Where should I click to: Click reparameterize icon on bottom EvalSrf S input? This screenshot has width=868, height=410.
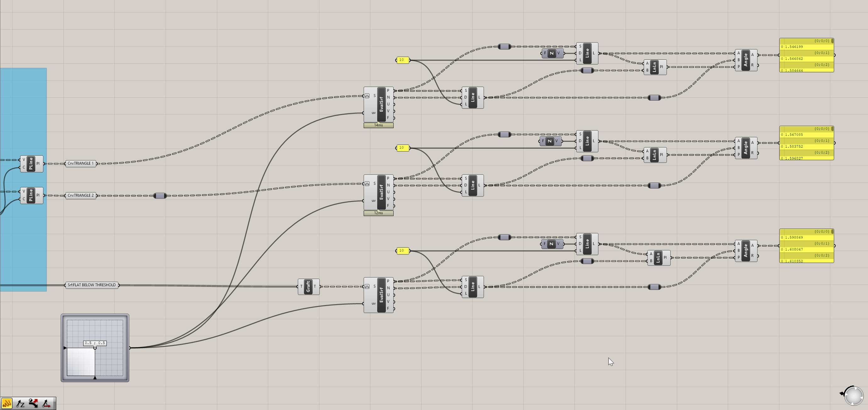pos(367,287)
